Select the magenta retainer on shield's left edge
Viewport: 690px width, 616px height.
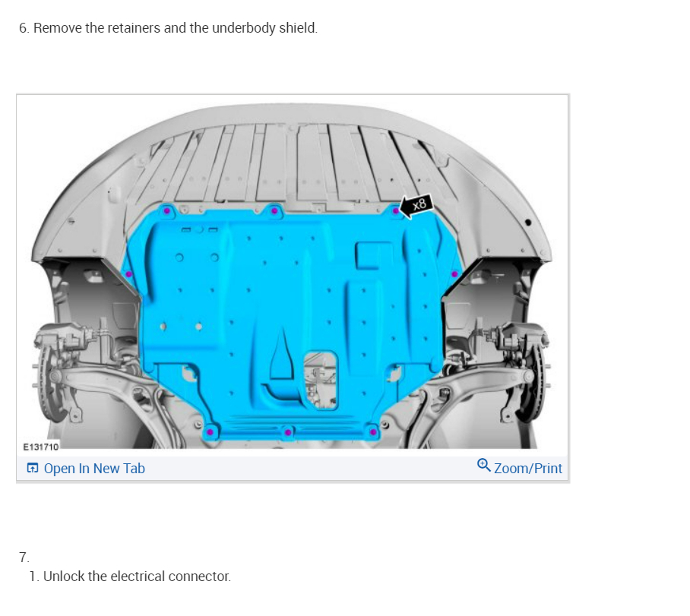click(128, 274)
